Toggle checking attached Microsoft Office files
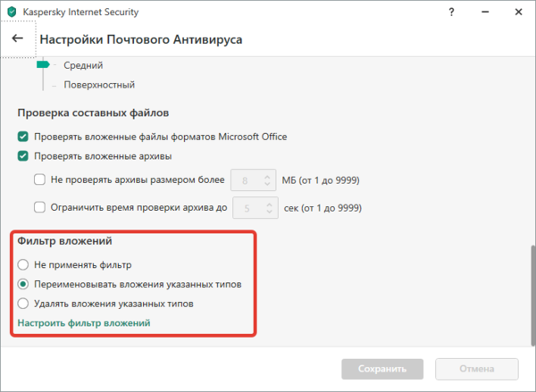 [x=23, y=137]
